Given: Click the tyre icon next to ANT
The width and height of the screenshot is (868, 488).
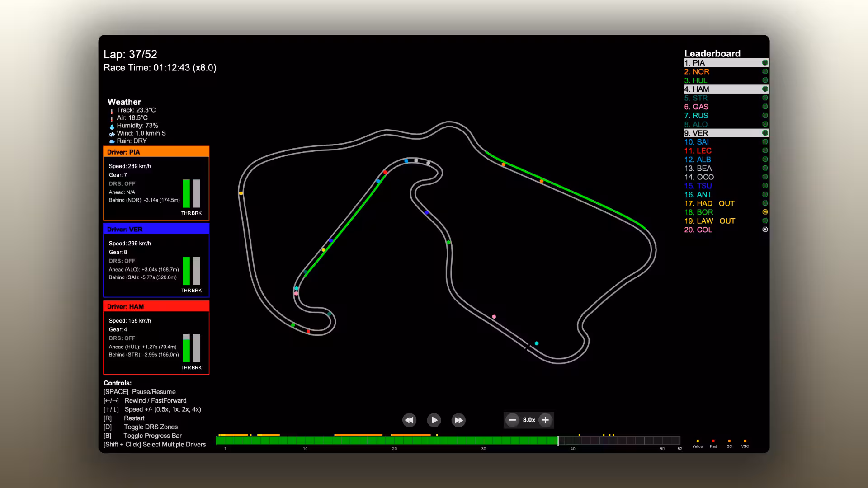Looking at the screenshot, I should pos(765,195).
